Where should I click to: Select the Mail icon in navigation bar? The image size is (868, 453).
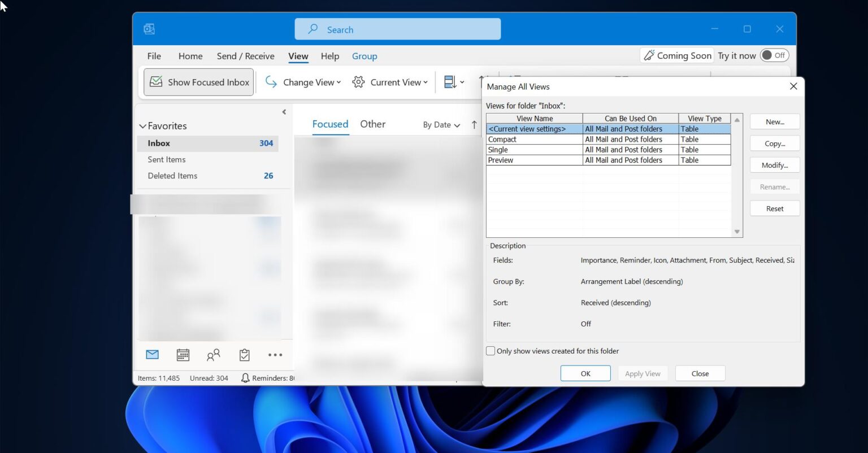tap(151, 354)
